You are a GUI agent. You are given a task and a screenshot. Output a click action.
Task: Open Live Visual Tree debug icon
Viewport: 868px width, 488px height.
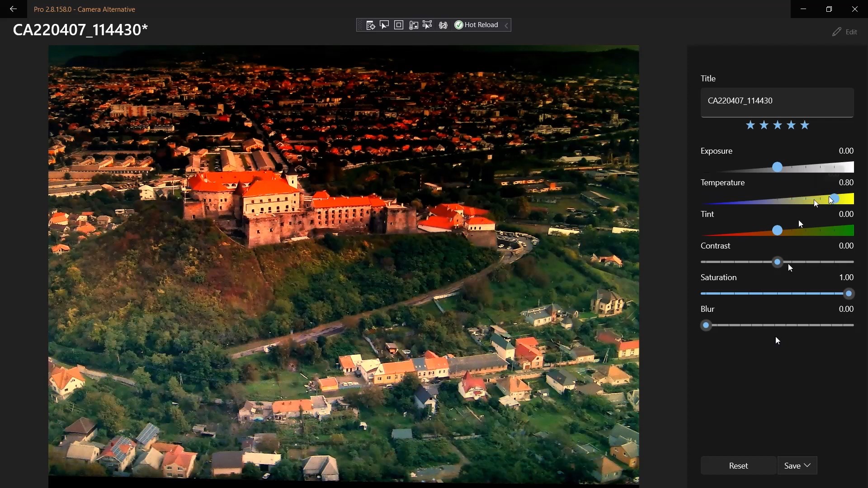[370, 25]
